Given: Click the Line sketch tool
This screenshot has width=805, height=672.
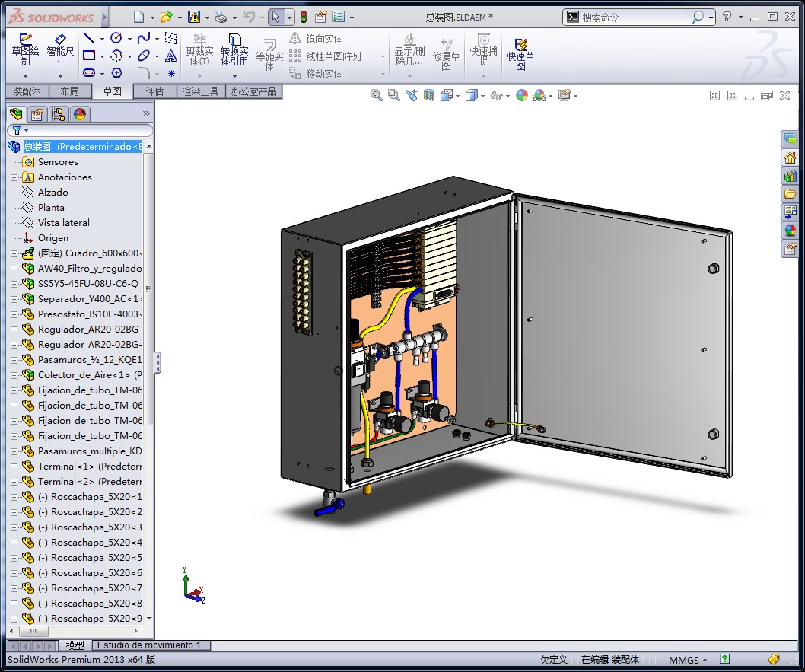Looking at the screenshot, I should click(89, 38).
